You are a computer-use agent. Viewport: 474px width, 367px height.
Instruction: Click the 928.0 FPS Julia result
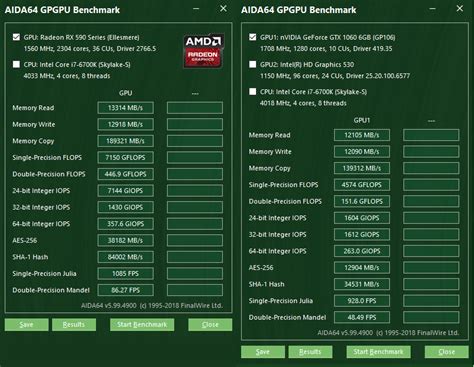click(x=362, y=301)
